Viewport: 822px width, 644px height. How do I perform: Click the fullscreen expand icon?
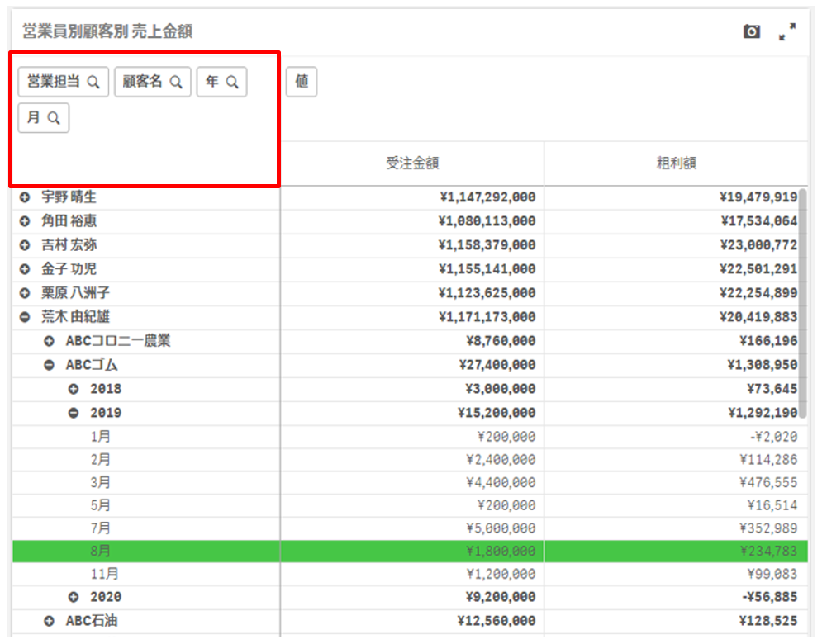pyautogui.click(x=787, y=32)
